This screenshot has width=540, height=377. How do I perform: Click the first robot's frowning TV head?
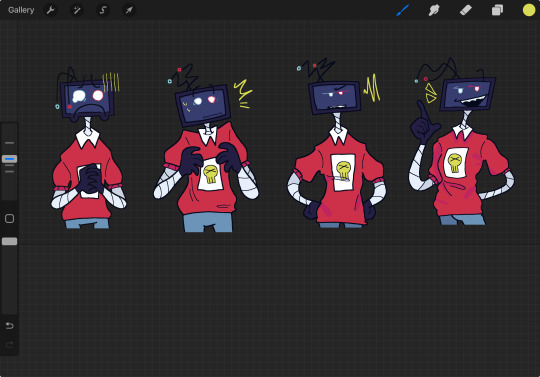[87, 100]
